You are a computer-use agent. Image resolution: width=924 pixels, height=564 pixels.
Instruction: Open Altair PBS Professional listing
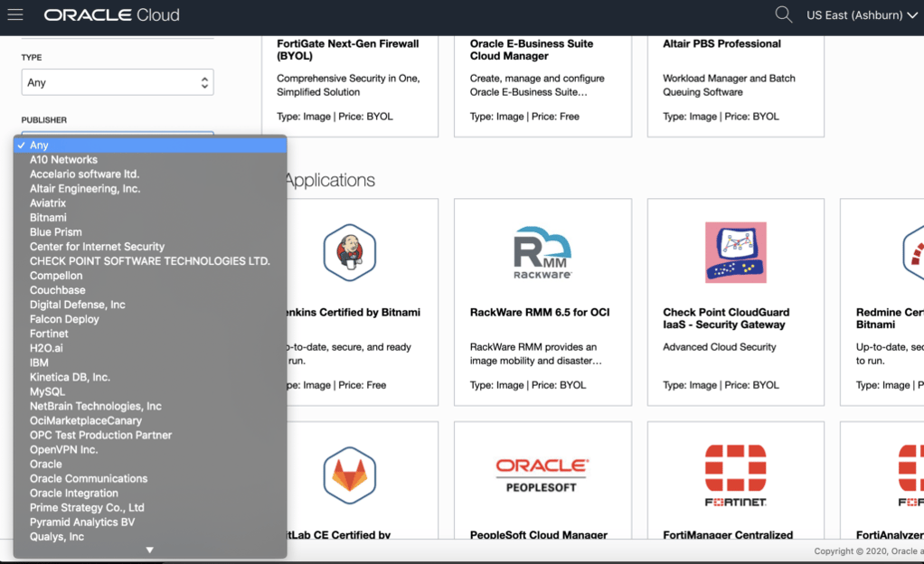pos(721,43)
